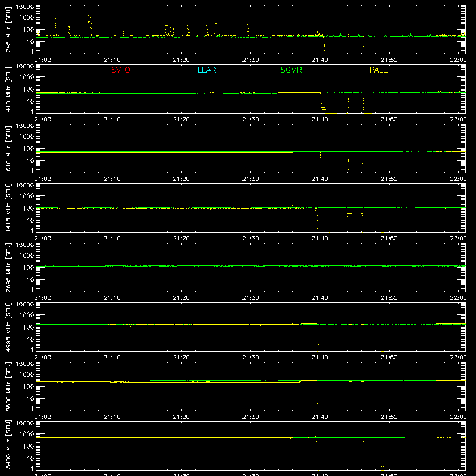Screen dimensions: 476x476
Task: Click the 100 value on the 610 MHz axis
Action: (x=29, y=149)
